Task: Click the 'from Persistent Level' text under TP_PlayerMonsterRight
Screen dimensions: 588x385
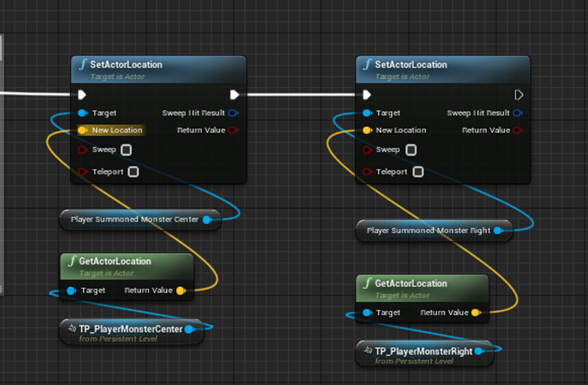Action: pyautogui.click(x=414, y=361)
